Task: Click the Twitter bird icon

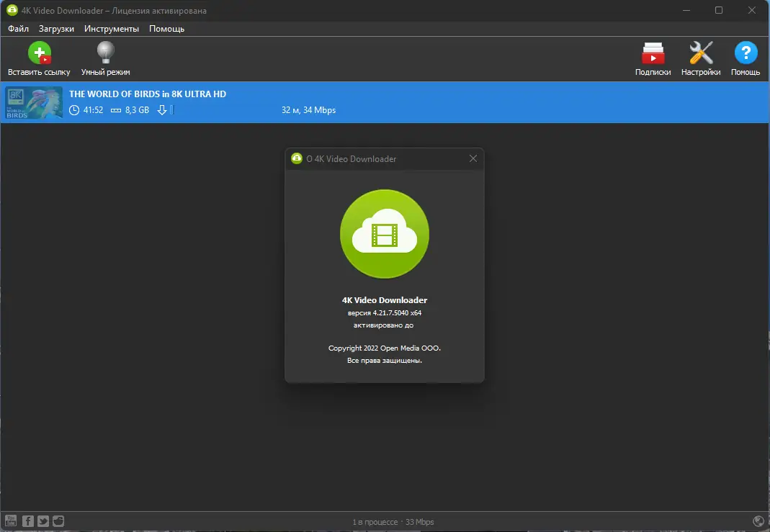Action: [42, 520]
